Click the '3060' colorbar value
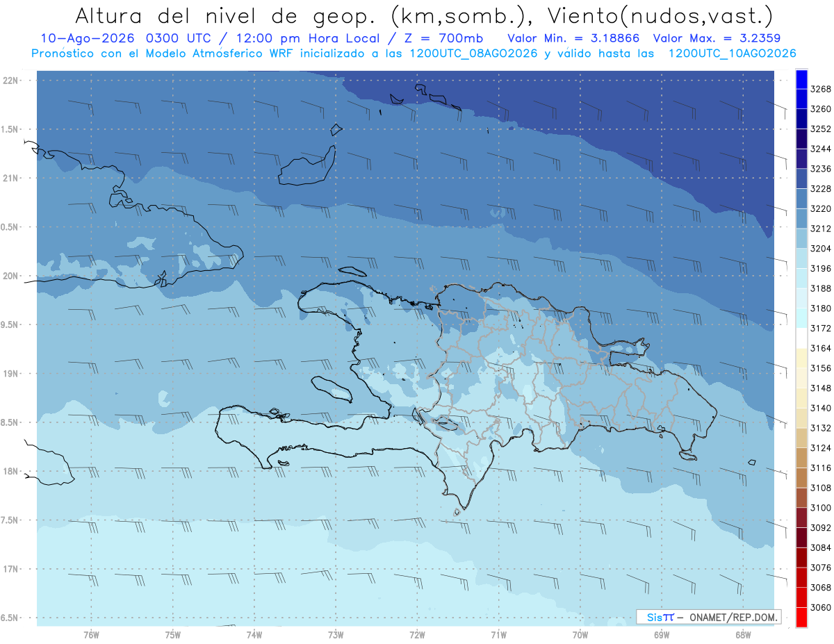Screen dimensions: 834x644 coord(821,607)
